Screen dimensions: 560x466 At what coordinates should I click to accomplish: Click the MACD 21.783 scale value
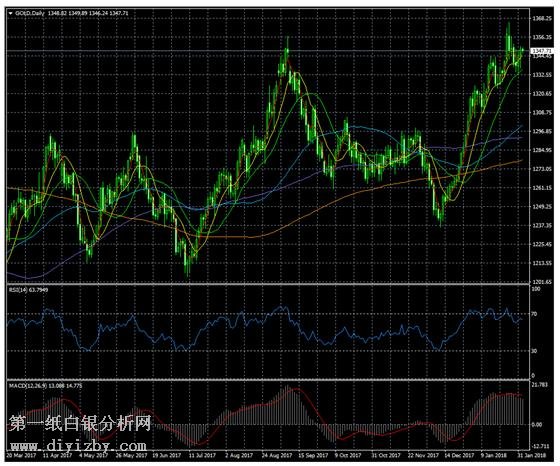coord(539,385)
